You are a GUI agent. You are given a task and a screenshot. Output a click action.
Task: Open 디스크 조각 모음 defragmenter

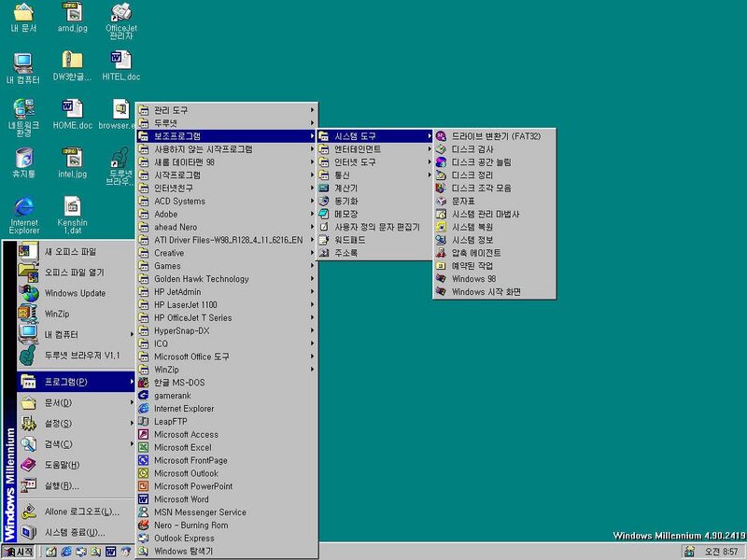point(481,188)
